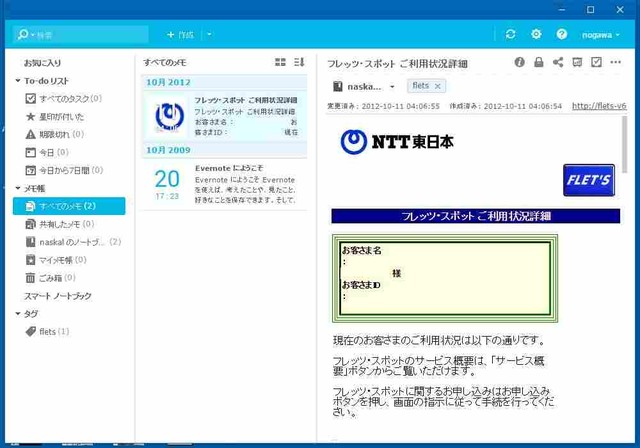Maximize the application window
Image resolution: width=640 pixels, height=448 pixels.
(590, 9)
